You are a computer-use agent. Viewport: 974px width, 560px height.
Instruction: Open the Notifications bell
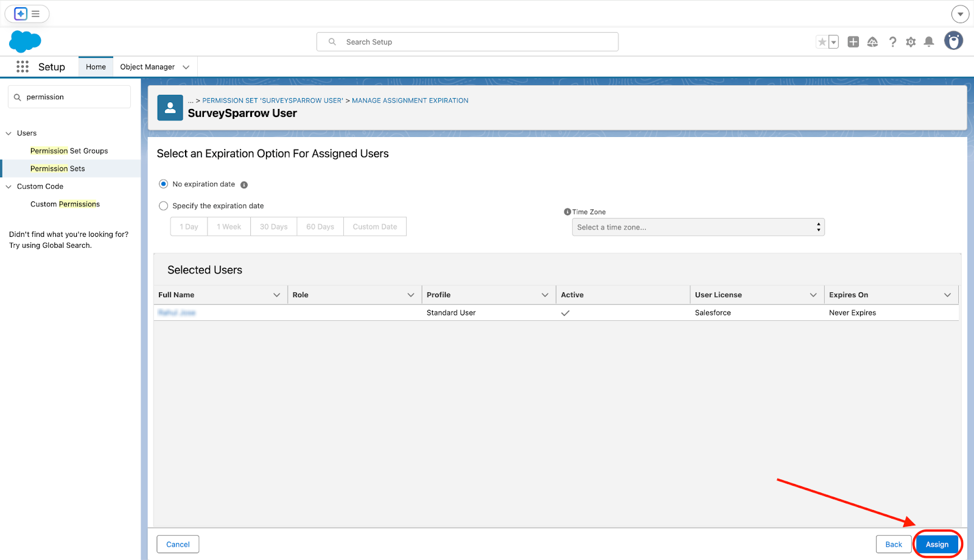[x=929, y=42]
